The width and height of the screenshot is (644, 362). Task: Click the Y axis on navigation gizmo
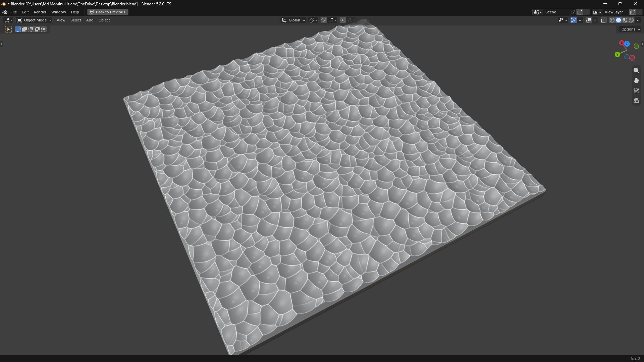[618, 54]
